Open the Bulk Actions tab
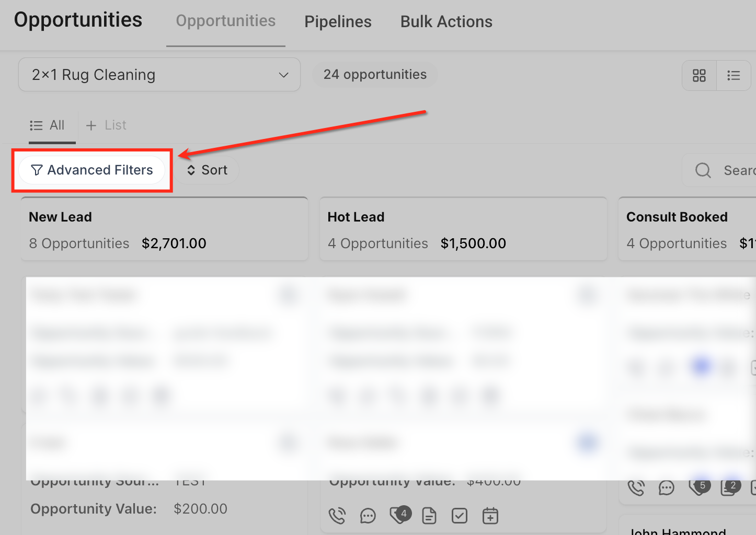 tap(446, 22)
